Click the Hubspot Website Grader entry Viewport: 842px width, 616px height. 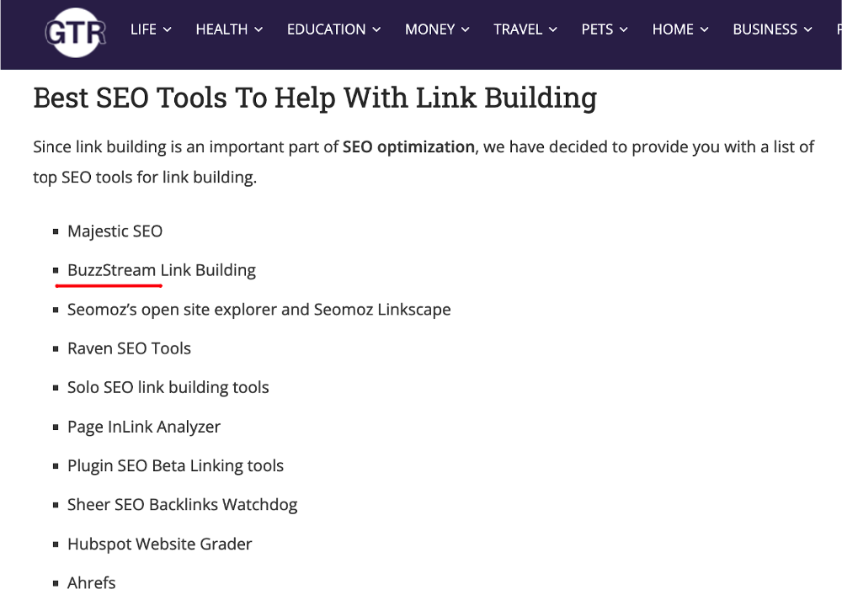coord(159,544)
